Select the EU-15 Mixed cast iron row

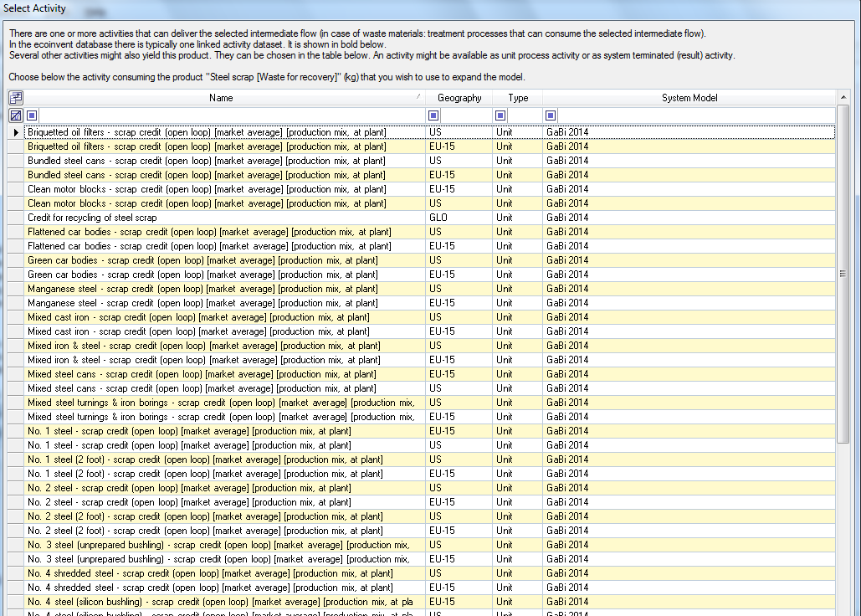click(422, 332)
